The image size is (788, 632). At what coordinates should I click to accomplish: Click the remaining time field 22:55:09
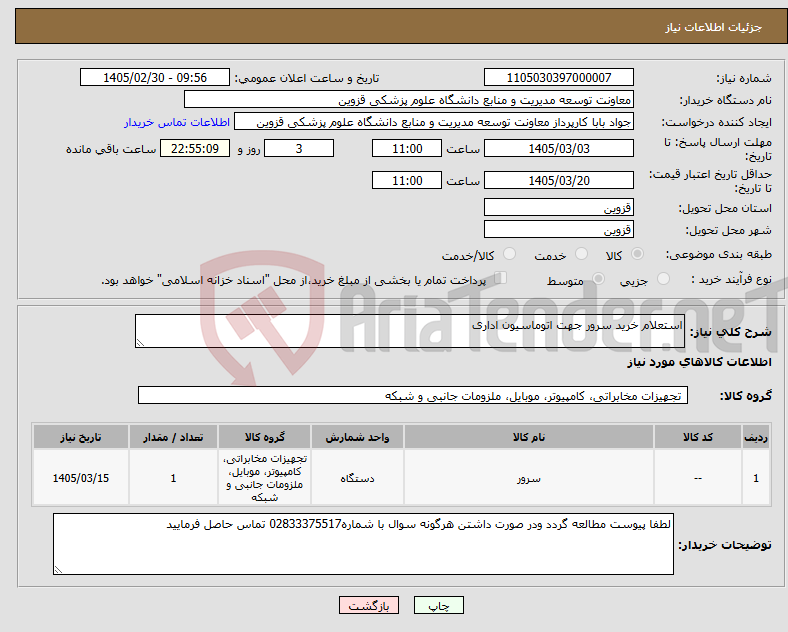(195, 148)
